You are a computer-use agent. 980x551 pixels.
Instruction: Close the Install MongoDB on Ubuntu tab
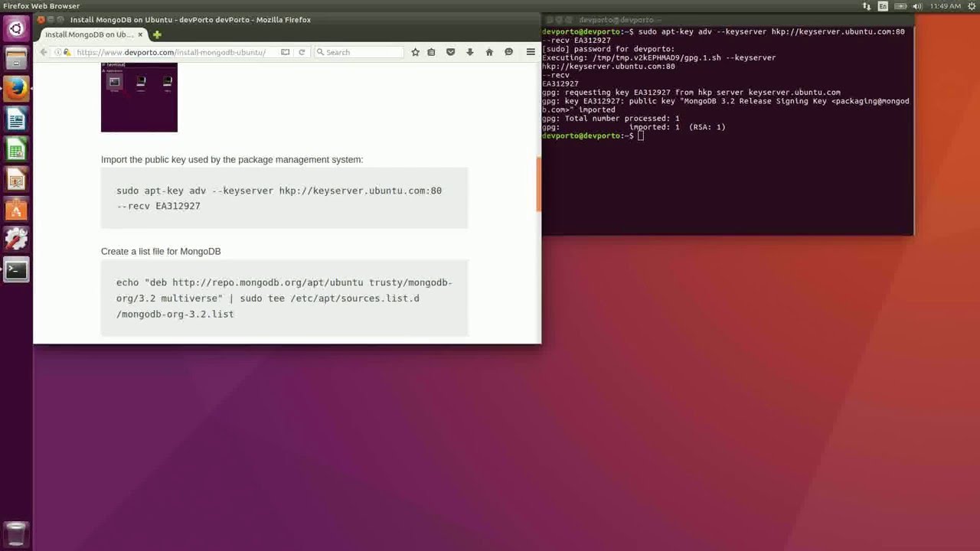pyautogui.click(x=140, y=34)
